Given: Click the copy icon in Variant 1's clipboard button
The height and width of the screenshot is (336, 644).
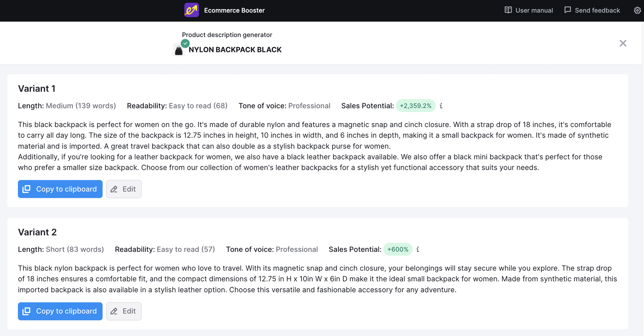Looking at the screenshot, I should point(27,189).
